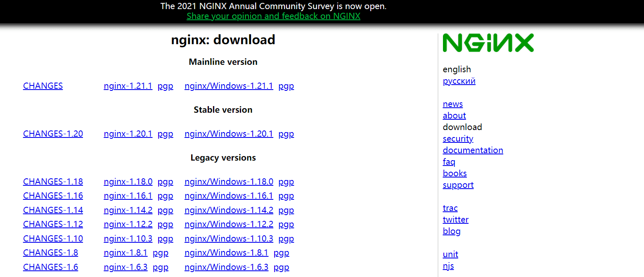644x277 pixels.
Task: Open the mainline CHANGES link
Action: point(43,86)
